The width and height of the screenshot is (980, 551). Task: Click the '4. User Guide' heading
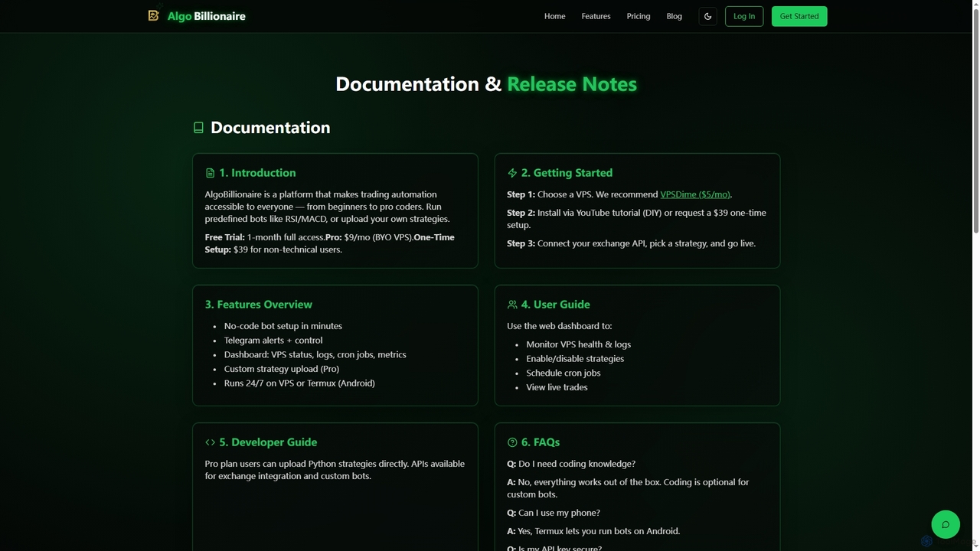[x=556, y=305]
